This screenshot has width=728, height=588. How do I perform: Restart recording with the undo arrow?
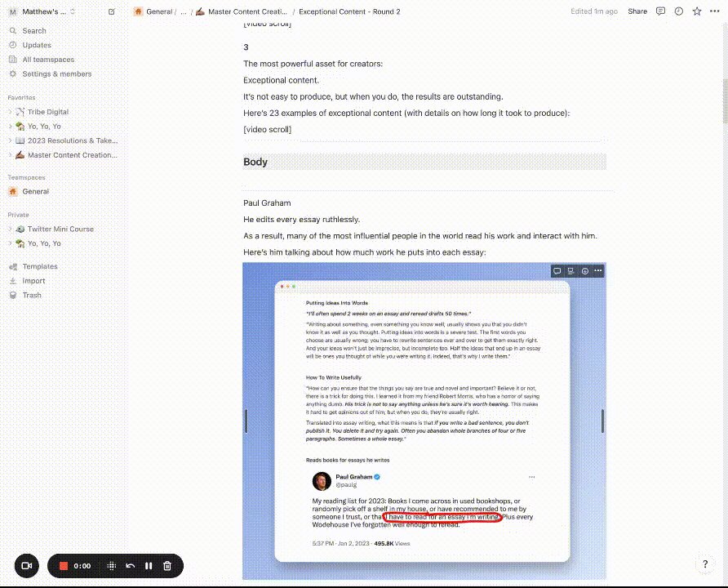(131, 566)
